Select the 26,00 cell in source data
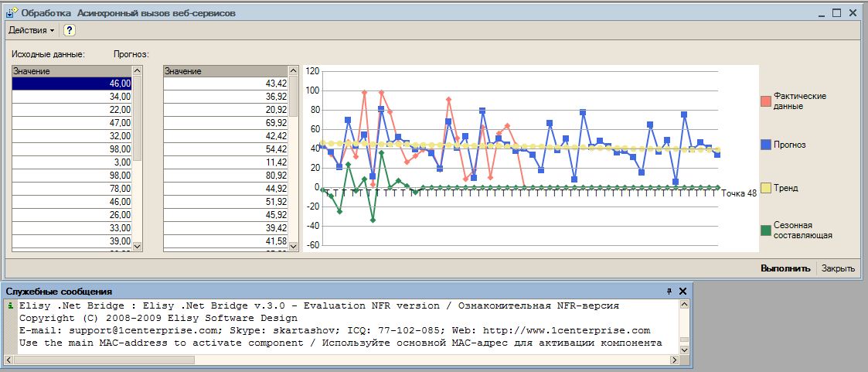The height and width of the screenshot is (372, 868). 73,215
